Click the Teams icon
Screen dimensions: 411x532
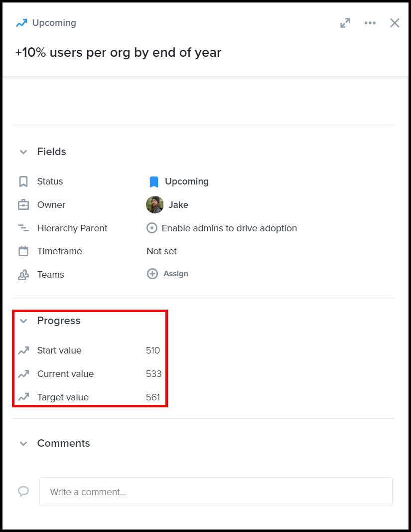coord(23,274)
